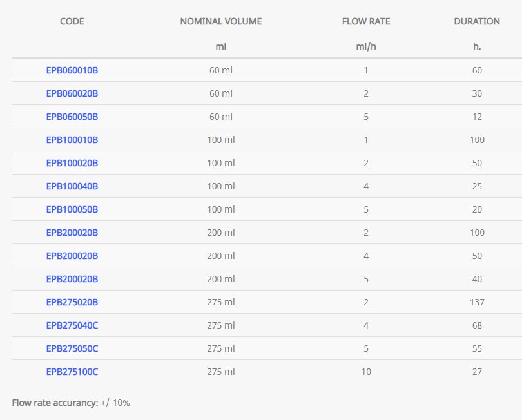The image size is (522, 420).
Task: Click the EPB060020B code link
Action: pos(72,93)
